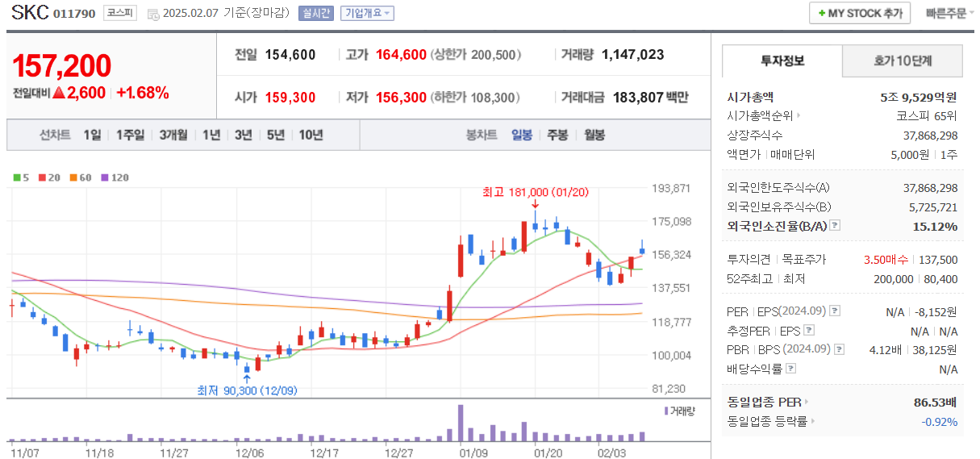980x459 pixels.
Task: Click the MY STOCK 추가 button
Action: click(860, 14)
